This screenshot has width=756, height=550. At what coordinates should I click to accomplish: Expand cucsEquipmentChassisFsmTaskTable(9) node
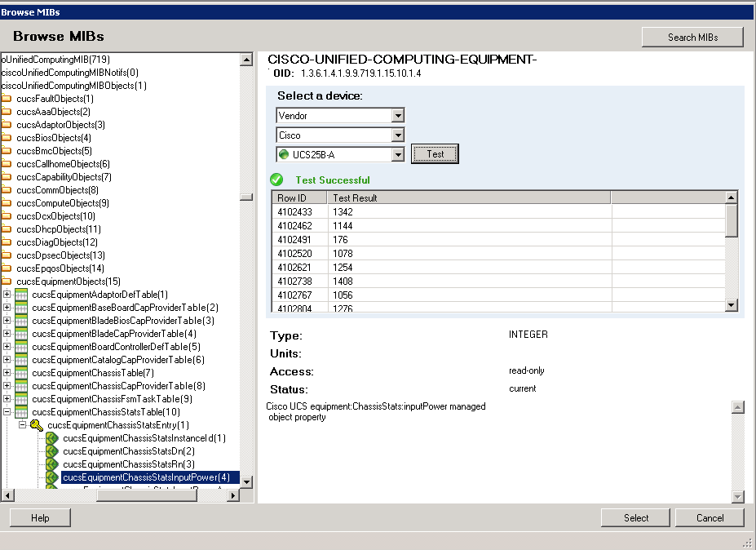(x=7, y=398)
